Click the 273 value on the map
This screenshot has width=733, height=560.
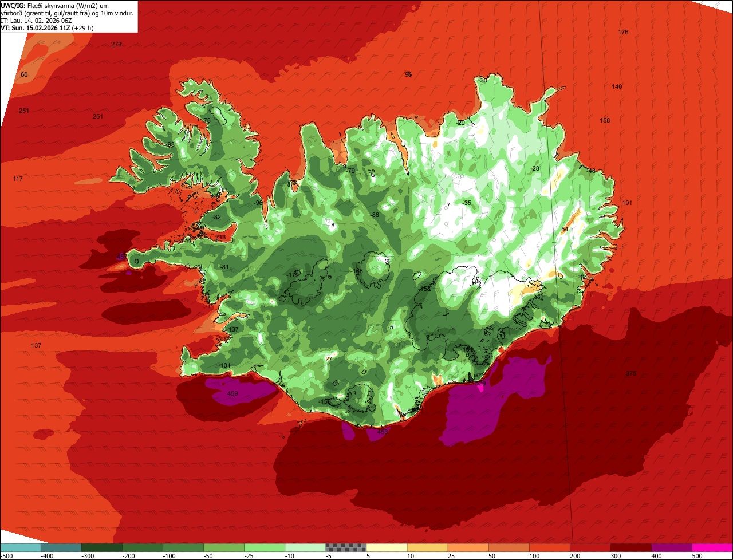coord(116,44)
